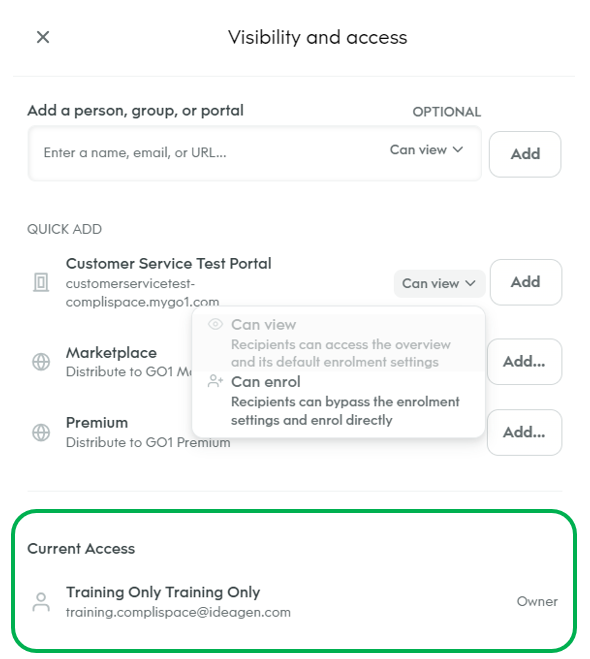This screenshot has height=659, width=590.
Task: Click the Premium globe icon
Action: pyautogui.click(x=41, y=432)
